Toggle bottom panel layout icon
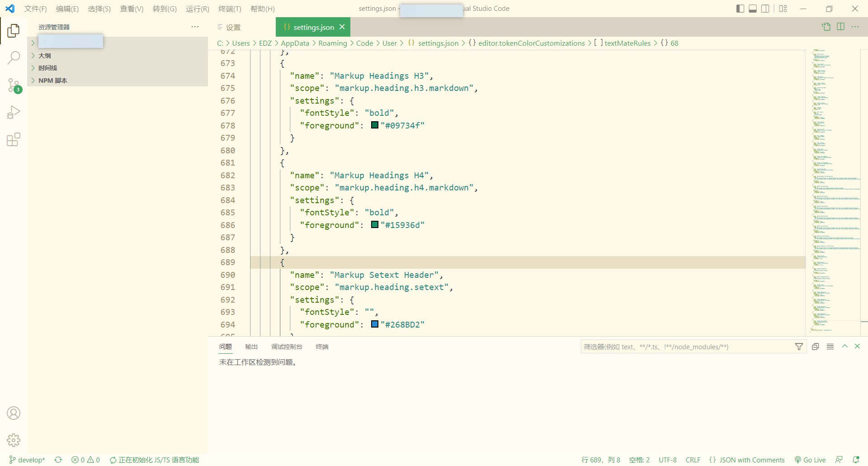This screenshot has height=466, width=868. [x=753, y=9]
